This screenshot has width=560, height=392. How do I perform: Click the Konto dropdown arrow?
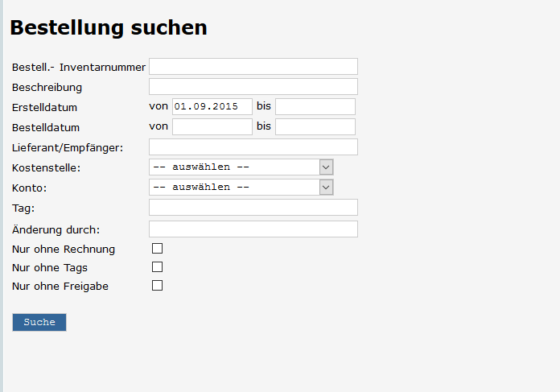[326, 187]
